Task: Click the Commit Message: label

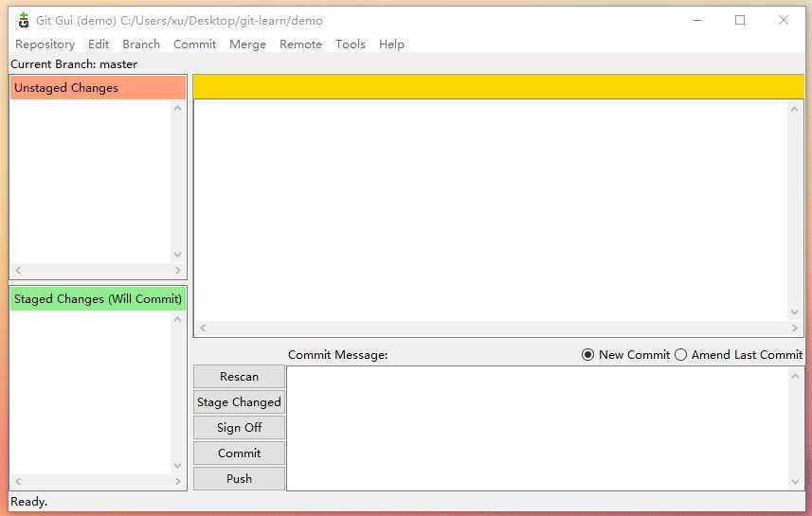Action: (x=337, y=354)
